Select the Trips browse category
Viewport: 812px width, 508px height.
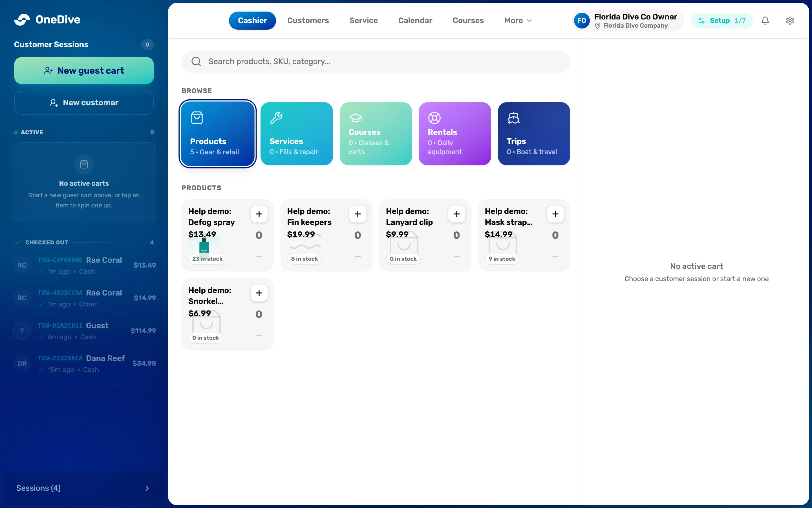tap(534, 134)
